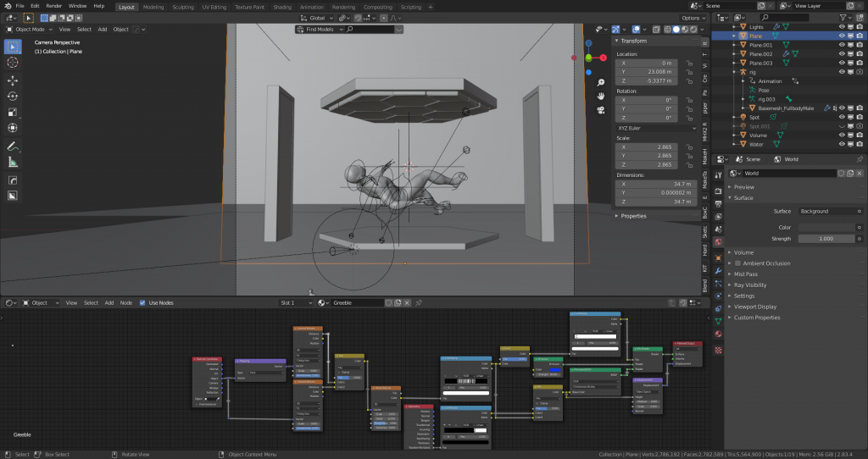Image resolution: width=868 pixels, height=459 pixels.
Task: Click the Strength value slider
Action: [x=826, y=239]
